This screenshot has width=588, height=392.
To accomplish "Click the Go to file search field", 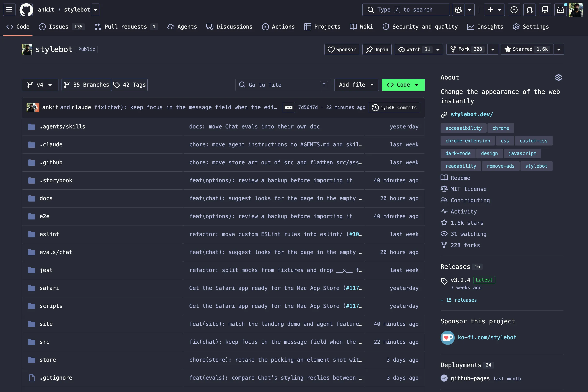I will click(x=283, y=85).
